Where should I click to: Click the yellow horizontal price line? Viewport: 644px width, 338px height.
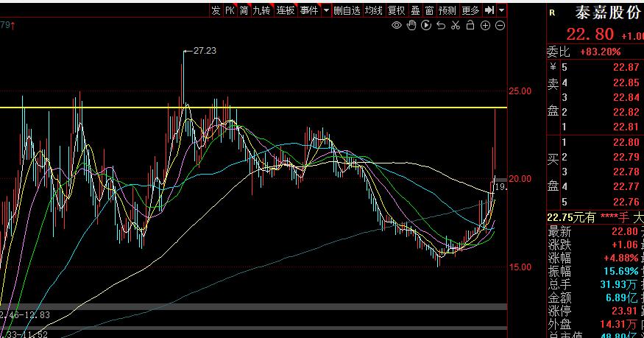pyautogui.click(x=253, y=108)
